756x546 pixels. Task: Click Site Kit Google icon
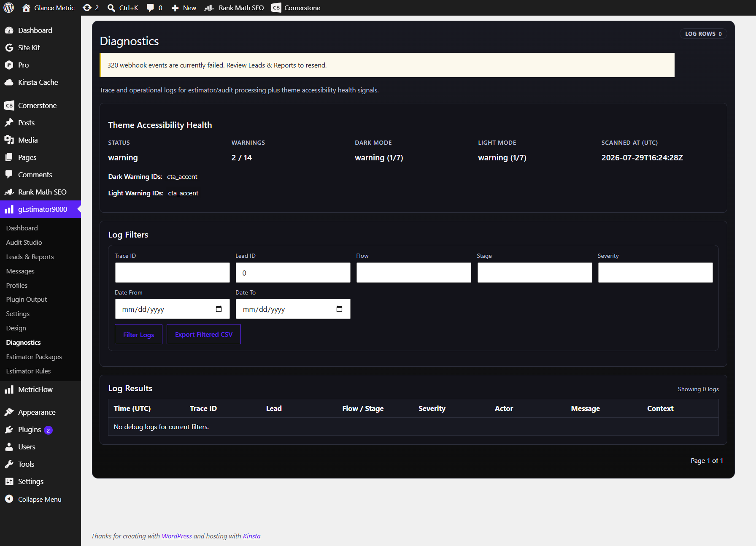coord(9,48)
